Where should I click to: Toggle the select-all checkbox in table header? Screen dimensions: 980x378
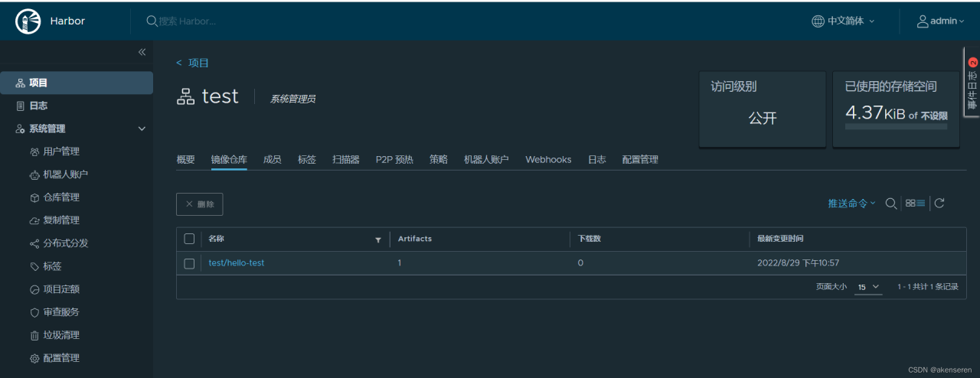189,239
